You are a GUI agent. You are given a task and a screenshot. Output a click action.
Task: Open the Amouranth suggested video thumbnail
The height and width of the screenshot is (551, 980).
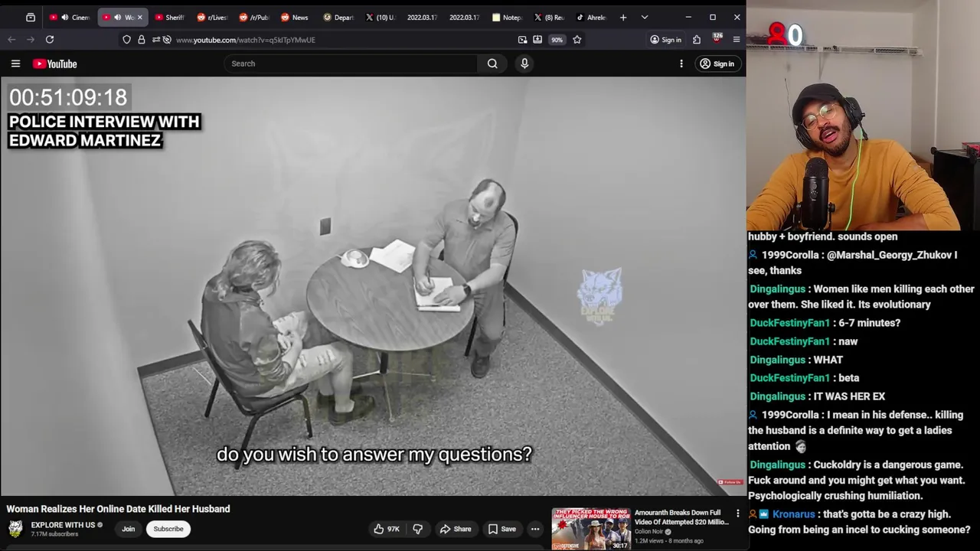(591, 528)
